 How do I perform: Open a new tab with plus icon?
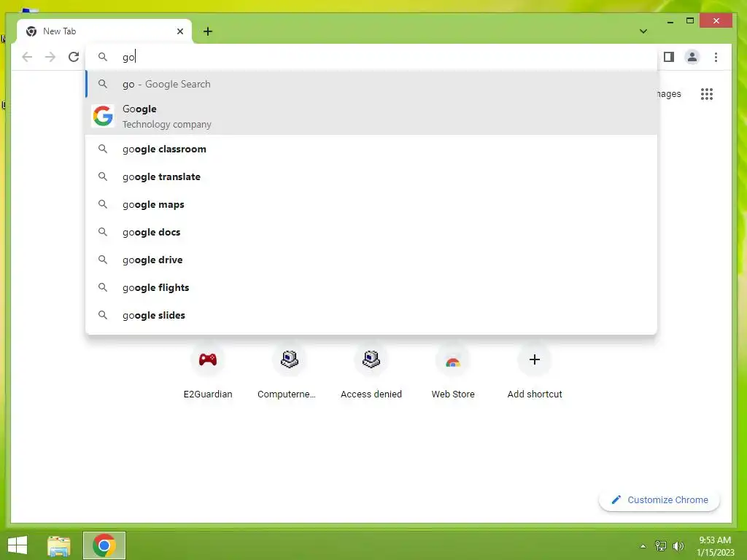(x=208, y=31)
